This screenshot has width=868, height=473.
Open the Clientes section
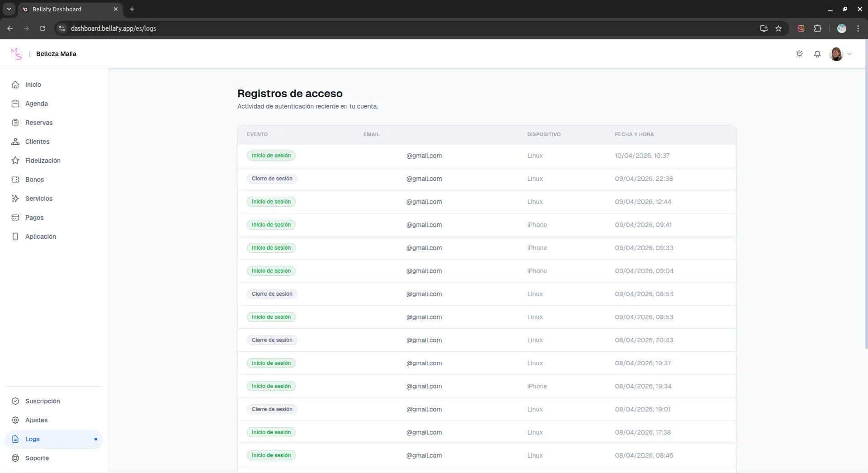click(x=37, y=142)
